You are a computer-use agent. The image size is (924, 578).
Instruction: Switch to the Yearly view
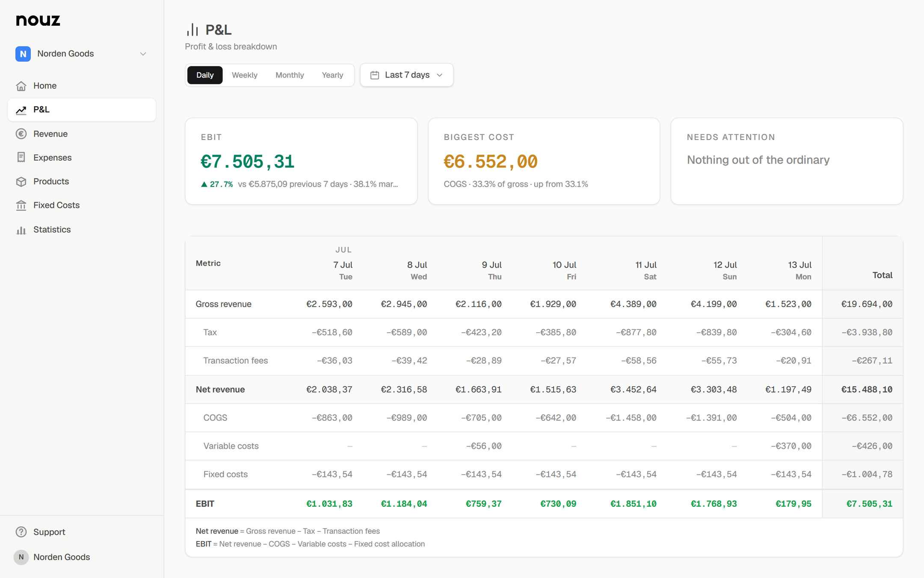pyautogui.click(x=332, y=75)
